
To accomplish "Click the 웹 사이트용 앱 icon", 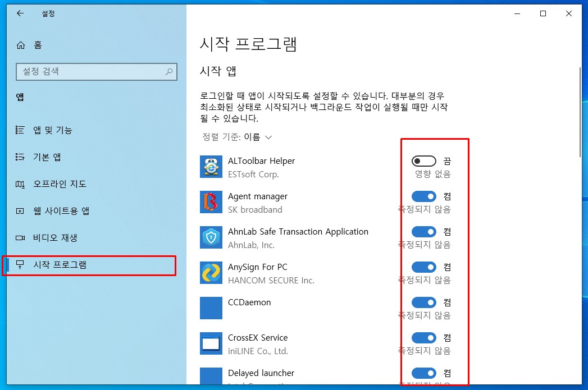I will coord(20,211).
